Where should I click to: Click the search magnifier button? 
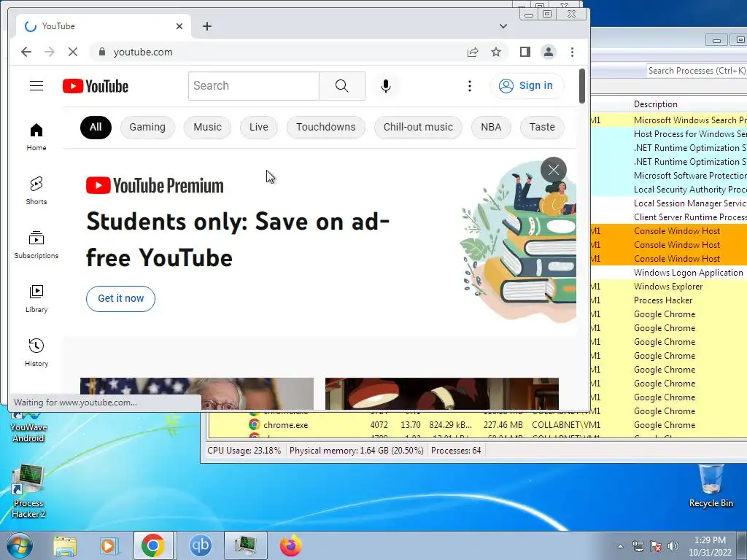[341, 86]
